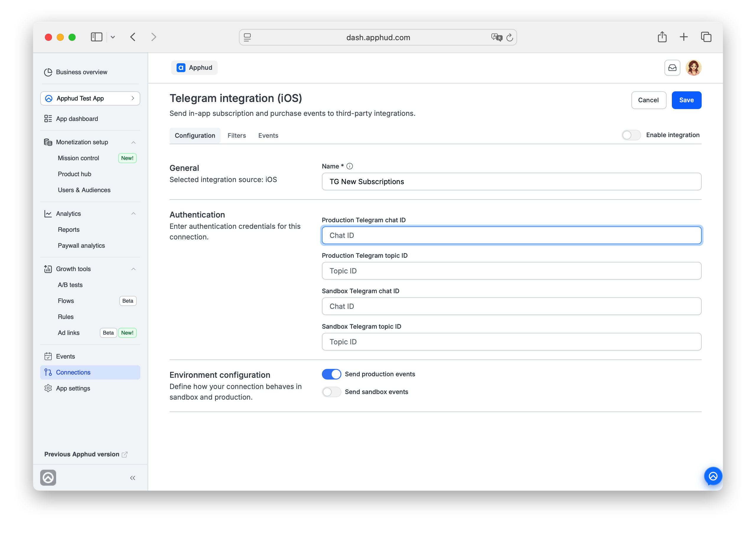Open Paywall analytics
Screen dimensions: 756x535
point(81,246)
